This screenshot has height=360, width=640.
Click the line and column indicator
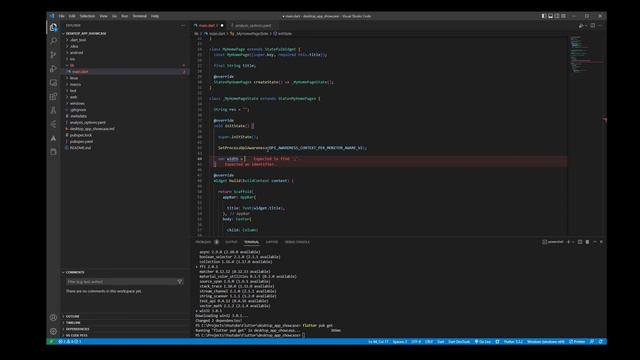coord(378,342)
